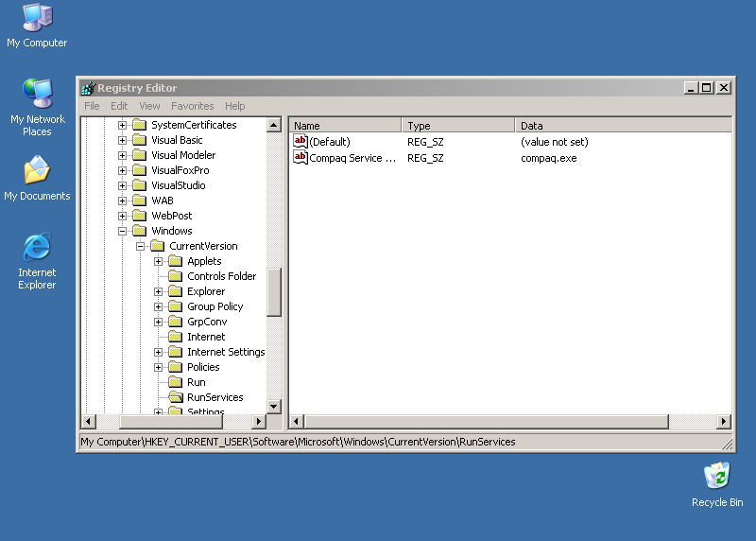This screenshot has height=541, width=756.
Task: Click the Visual Modeler folder icon
Action: [x=139, y=155]
